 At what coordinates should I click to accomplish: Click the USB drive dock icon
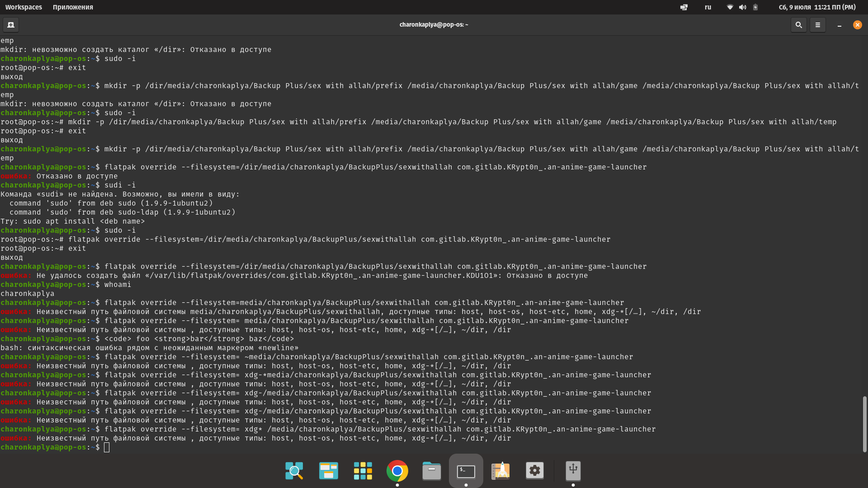tap(573, 471)
